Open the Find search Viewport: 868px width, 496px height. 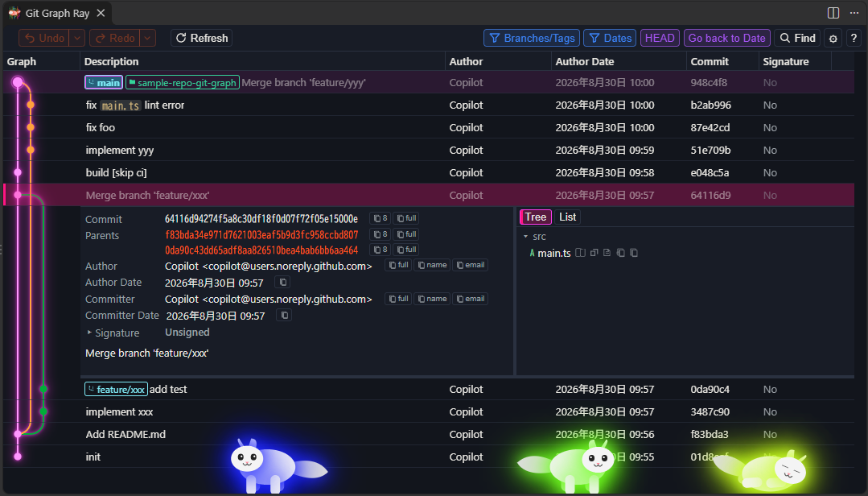click(798, 38)
